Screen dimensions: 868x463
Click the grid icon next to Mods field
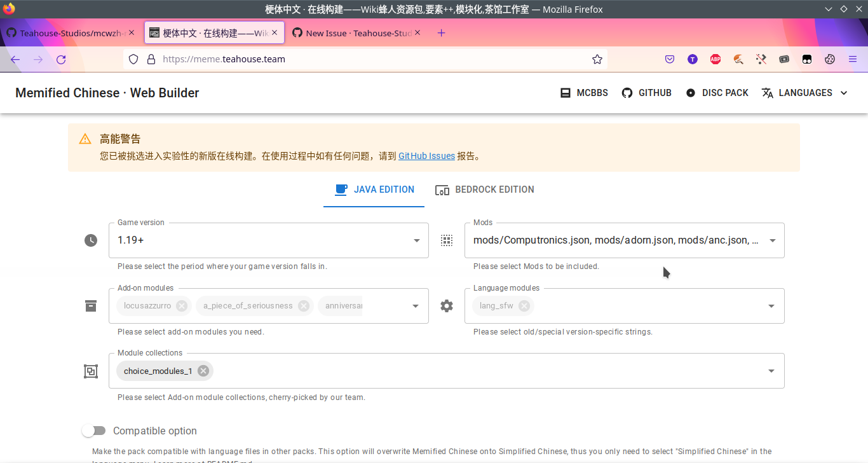(x=447, y=240)
